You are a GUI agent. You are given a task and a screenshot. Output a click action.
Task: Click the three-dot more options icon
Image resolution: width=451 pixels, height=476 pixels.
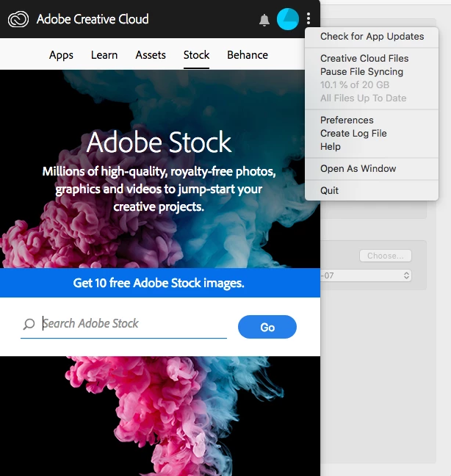(x=309, y=19)
